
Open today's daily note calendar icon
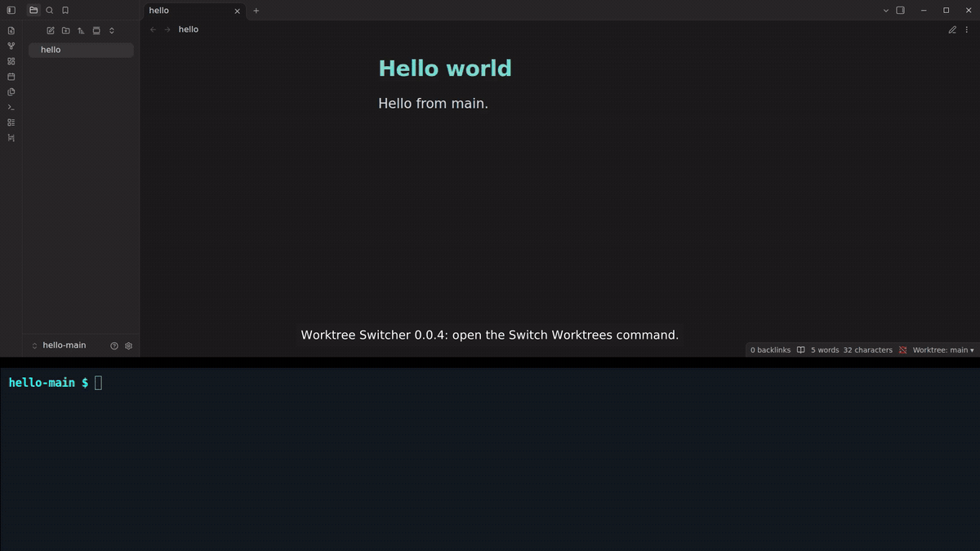pos(11,77)
